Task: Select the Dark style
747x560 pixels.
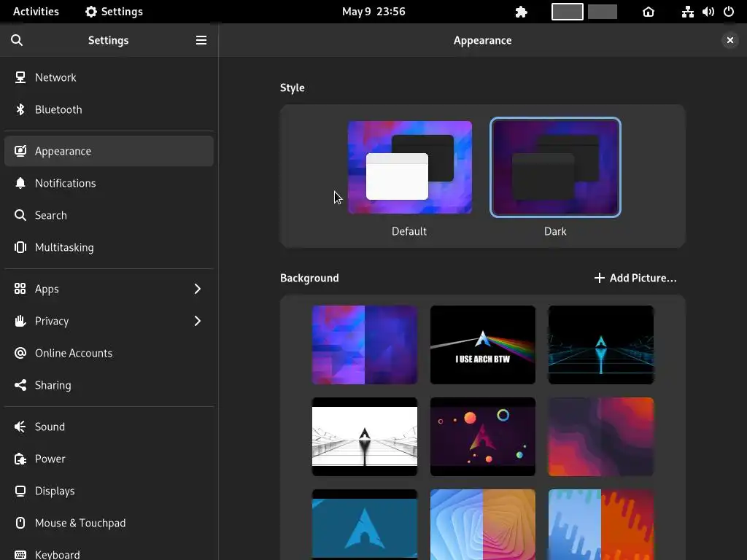Action: [555, 167]
